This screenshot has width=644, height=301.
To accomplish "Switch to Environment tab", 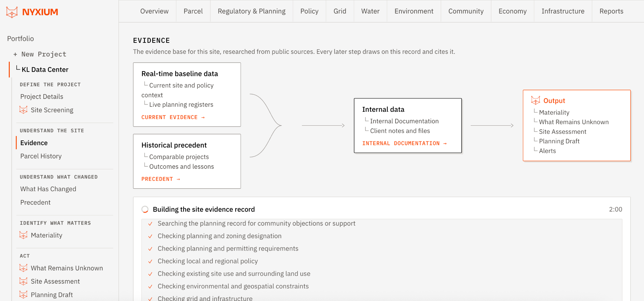I will pos(414,11).
